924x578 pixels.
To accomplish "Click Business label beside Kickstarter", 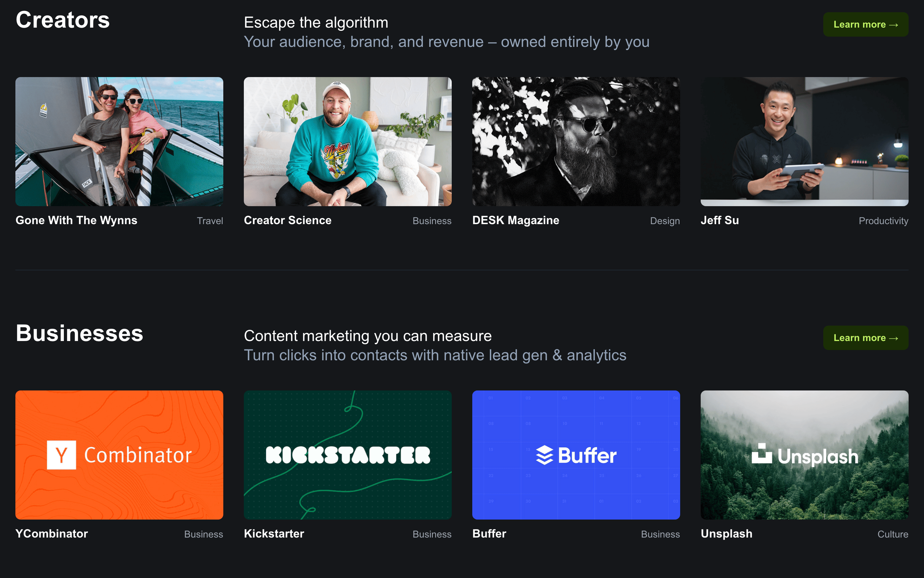I will [432, 534].
